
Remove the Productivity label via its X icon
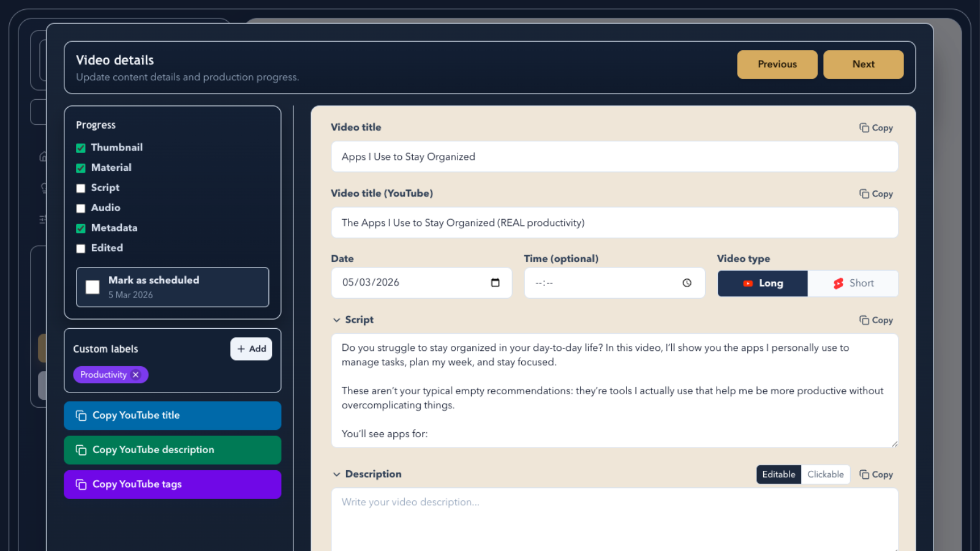point(136,374)
